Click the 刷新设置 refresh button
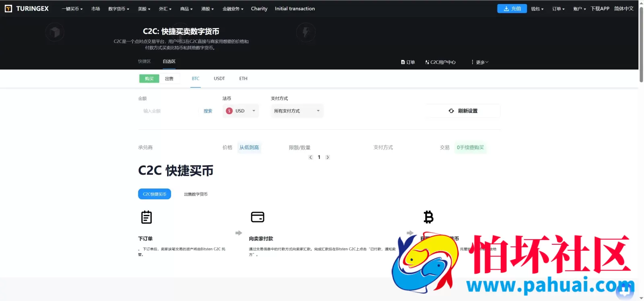The height and width of the screenshot is (301, 644). click(x=463, y=111)
